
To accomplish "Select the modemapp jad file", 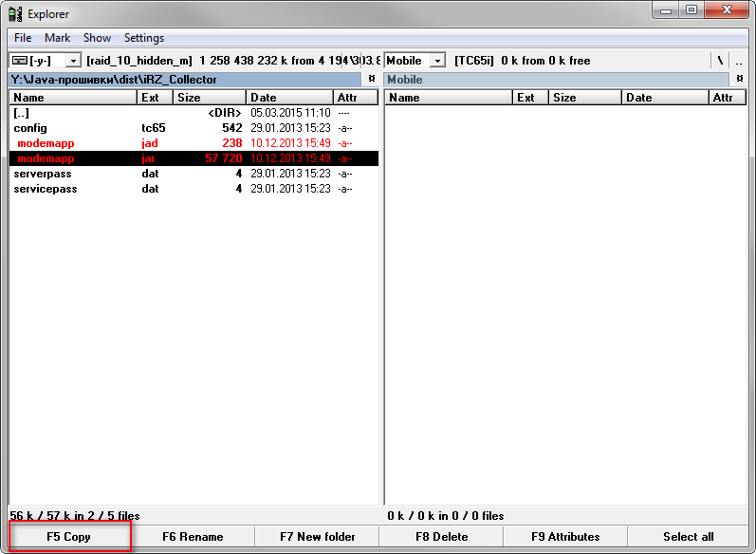I will pos(46,143).
